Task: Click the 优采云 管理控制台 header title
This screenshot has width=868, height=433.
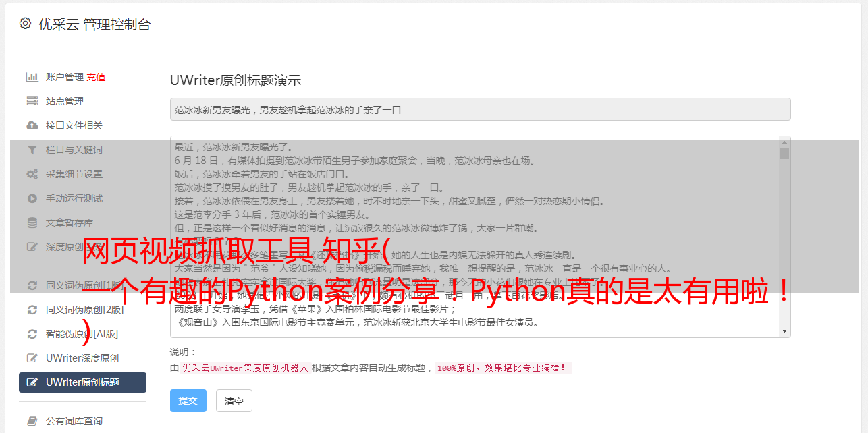Action: [x=95, y=24]
